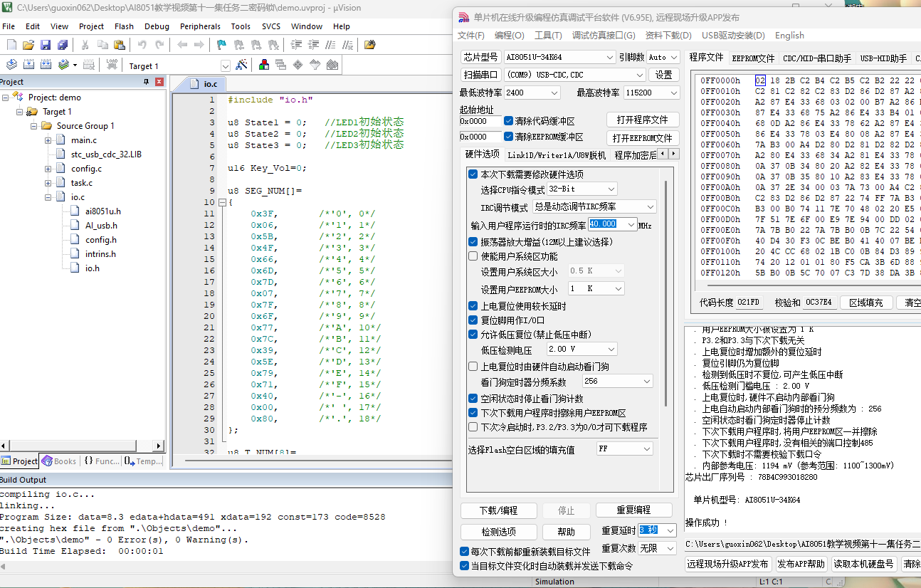Uncheck 清除代码缓冲区 checkbox

[x=508, y=121]
